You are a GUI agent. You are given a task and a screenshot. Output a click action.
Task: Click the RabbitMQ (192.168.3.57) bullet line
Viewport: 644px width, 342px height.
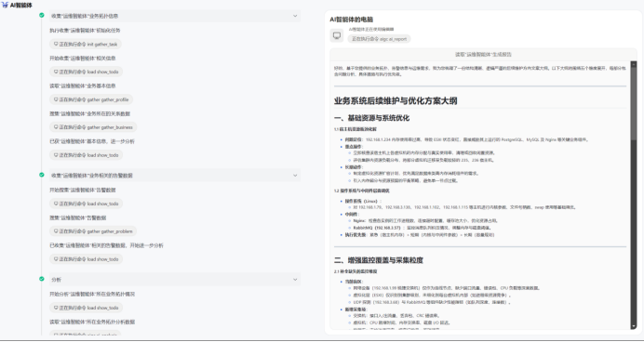pos(423,228)
